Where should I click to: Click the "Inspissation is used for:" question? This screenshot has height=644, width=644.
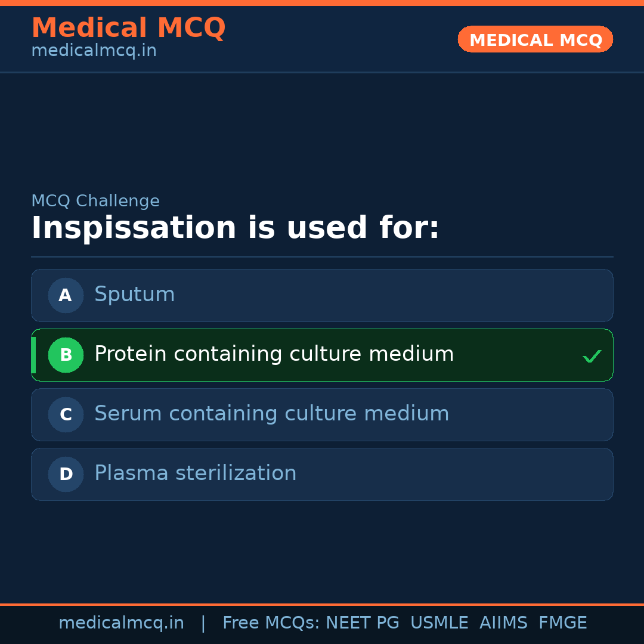click(235, 228)
